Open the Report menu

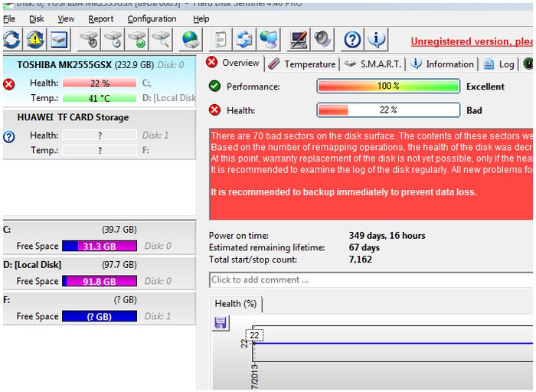point(100,19)
